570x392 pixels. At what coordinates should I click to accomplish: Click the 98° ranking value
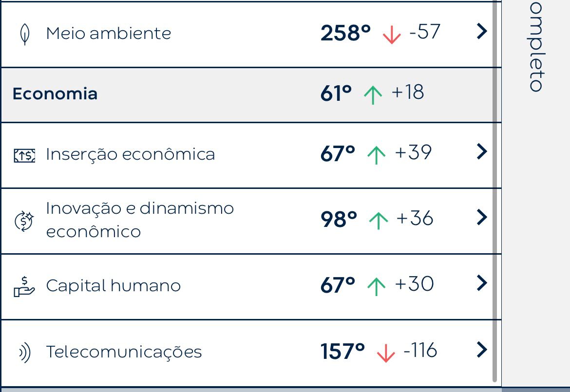[x=339, y=219]
